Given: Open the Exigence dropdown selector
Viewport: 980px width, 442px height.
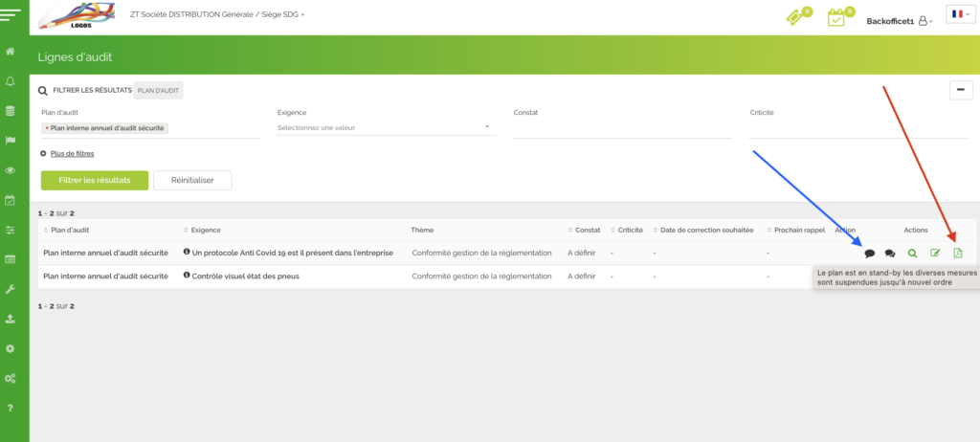Looking at the screenshot, I should tap(383, 127).
